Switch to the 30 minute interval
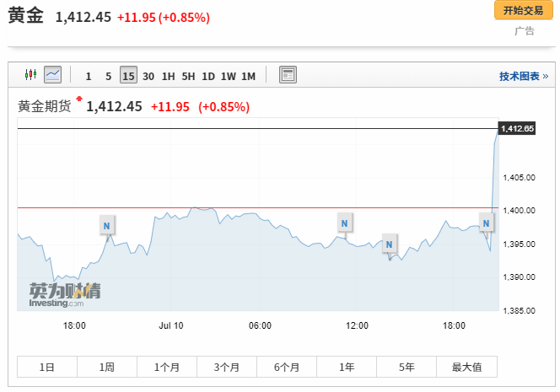Viewport: 560px width, 392px height. pyautogui.click(x=148, y=76)
